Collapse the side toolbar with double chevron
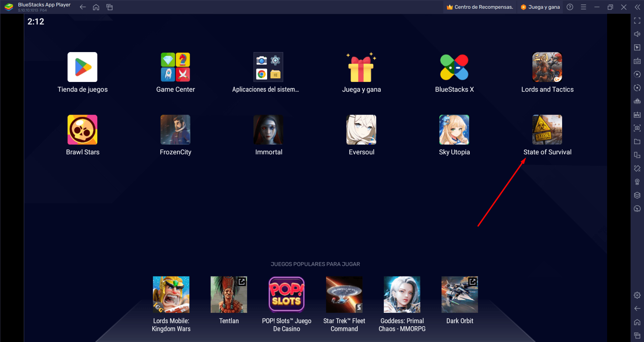 pyautogui.click(x=637, y=7)
